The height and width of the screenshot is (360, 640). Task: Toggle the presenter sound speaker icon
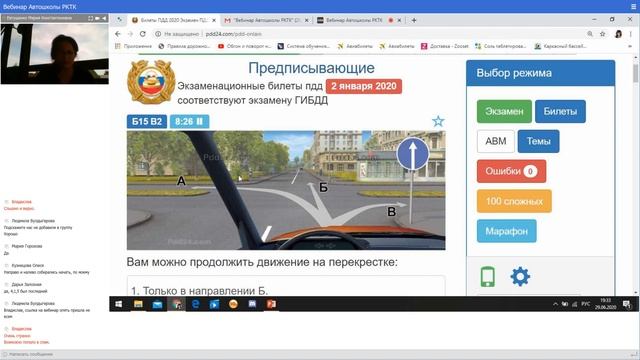click(104, 18)
